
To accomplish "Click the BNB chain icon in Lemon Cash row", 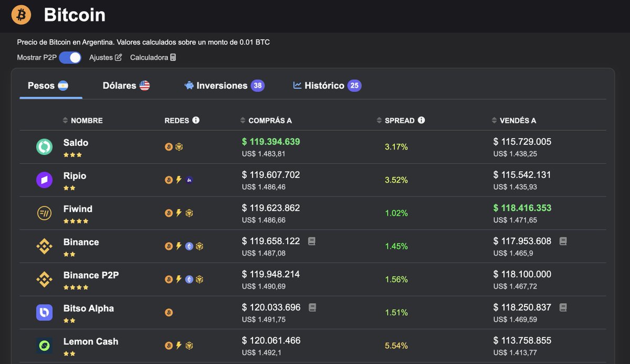I will click(x=189, y=345).
